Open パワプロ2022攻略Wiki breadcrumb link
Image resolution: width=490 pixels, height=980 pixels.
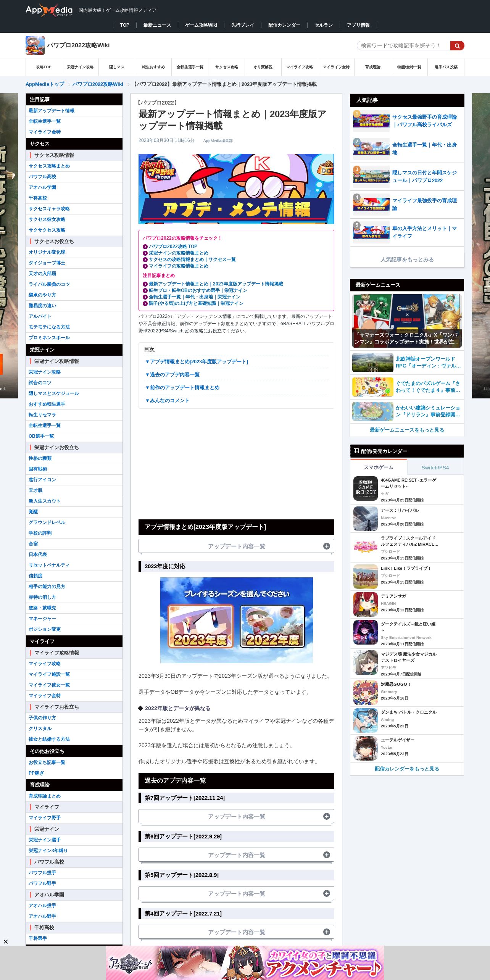click(x=98, y=84)
